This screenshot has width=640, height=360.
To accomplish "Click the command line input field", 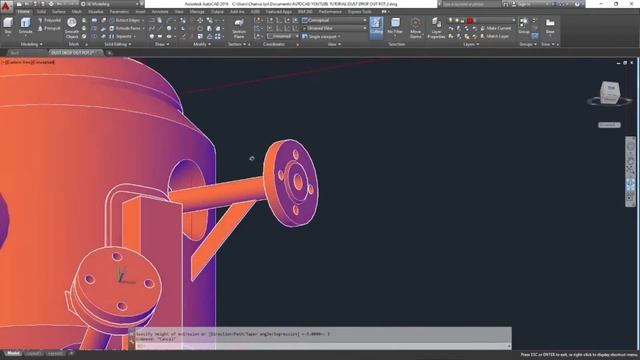I will [322, 346].
